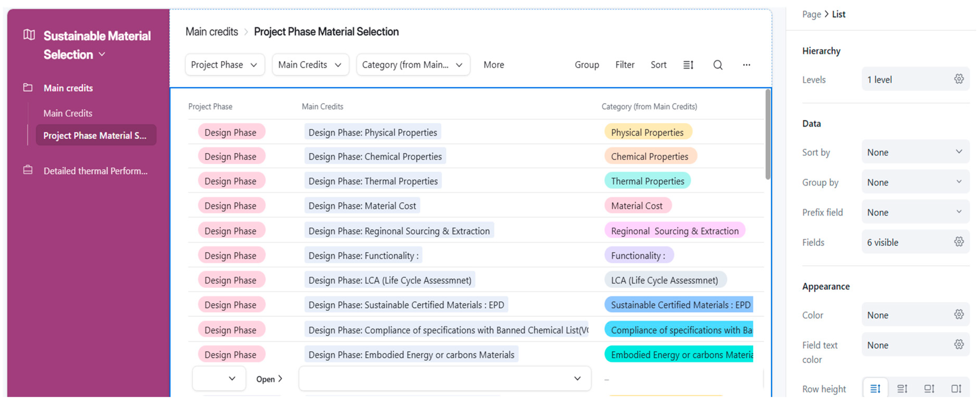Click the More filters button
Image resolution: width=980 pixels, height=408 pixels.
point(493,65)
